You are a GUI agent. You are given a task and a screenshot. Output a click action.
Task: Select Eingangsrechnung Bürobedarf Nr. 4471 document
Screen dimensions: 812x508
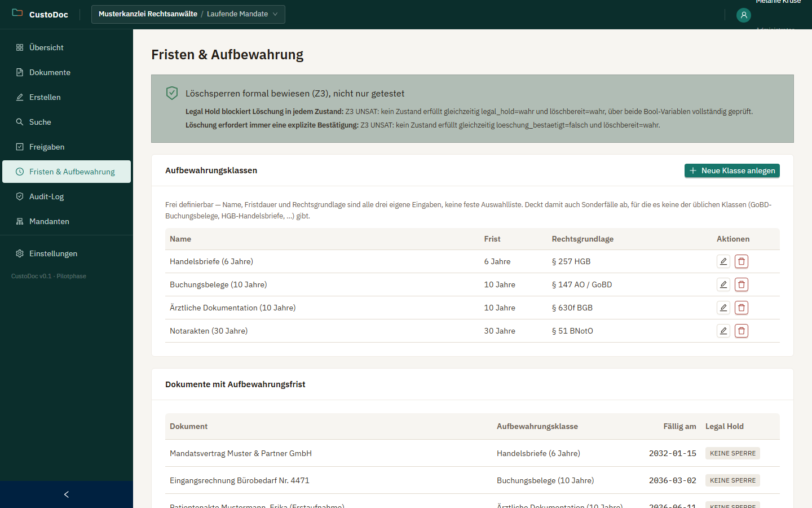click(240, 480)
